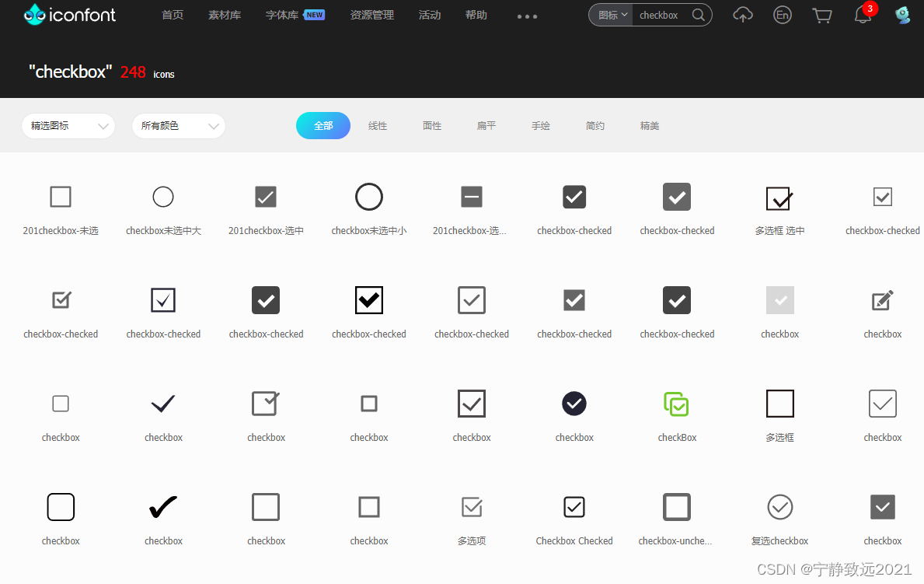The image size is (924, 584).
Task: Open the 图标 search category dropdown
Action: (611, 15)
